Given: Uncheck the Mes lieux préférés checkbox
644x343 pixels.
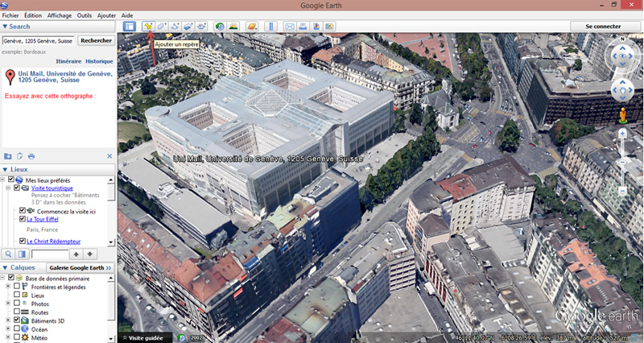Looking at the screenshot, I should (11, 180).
